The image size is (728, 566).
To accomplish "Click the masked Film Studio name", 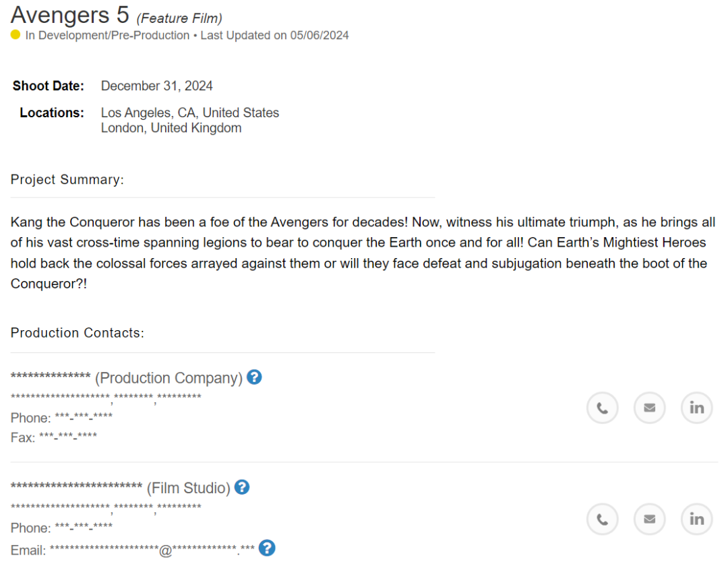I will 77,486.
